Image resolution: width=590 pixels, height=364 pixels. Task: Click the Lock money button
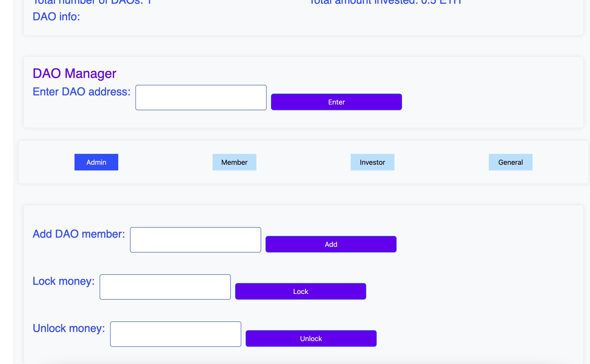(300, 291)
